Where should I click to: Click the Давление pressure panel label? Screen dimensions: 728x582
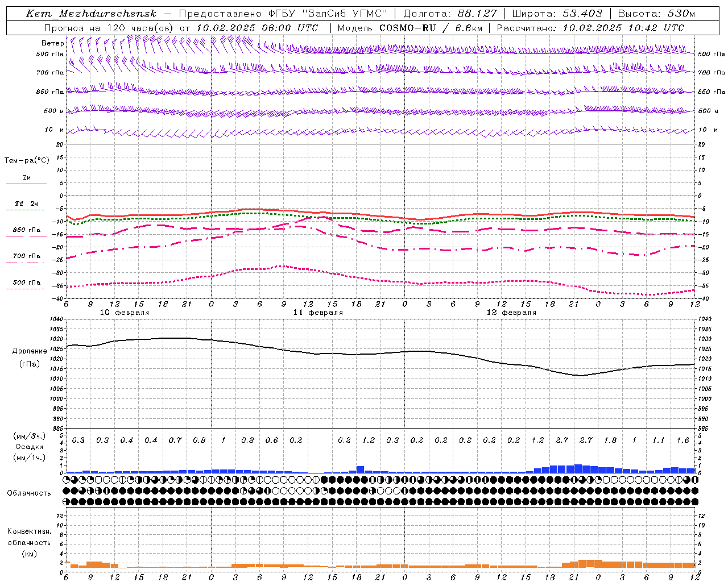coord(30,351)
